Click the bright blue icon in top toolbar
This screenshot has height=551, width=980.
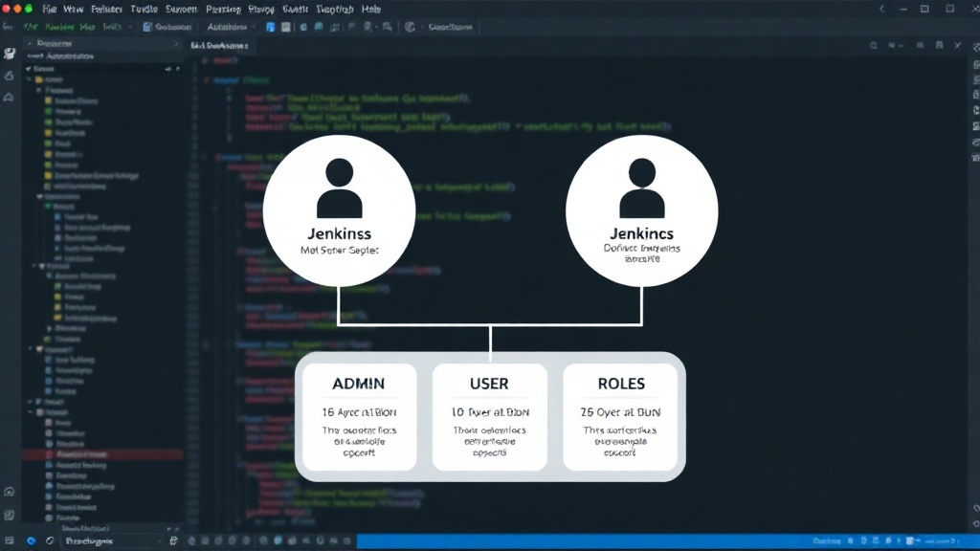270,27
